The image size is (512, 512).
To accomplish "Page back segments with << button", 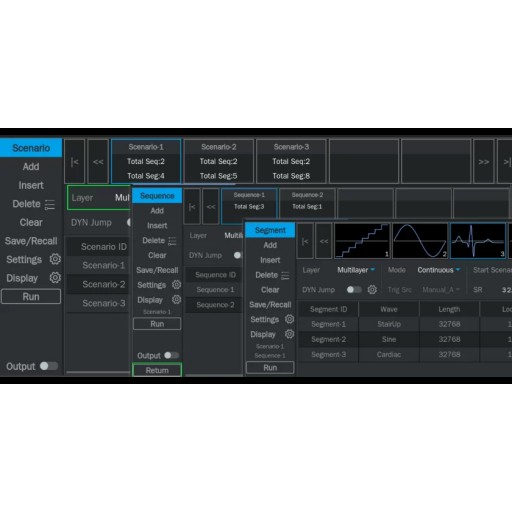I will point(324,241).
